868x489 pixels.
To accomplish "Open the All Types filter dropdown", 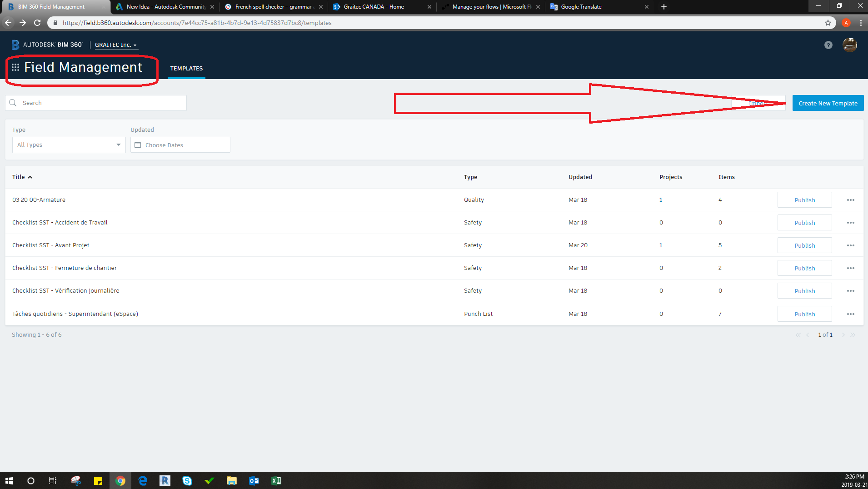I will [68, 145].
